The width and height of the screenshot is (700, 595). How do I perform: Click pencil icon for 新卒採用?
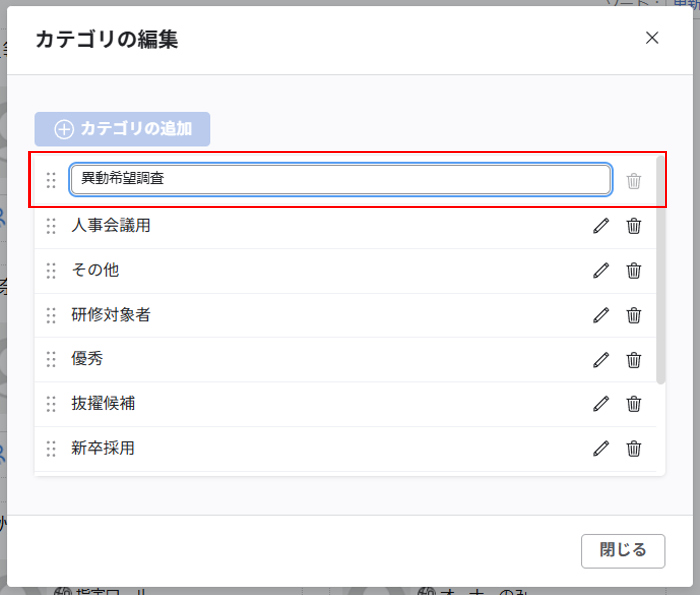tap(601, 449)
